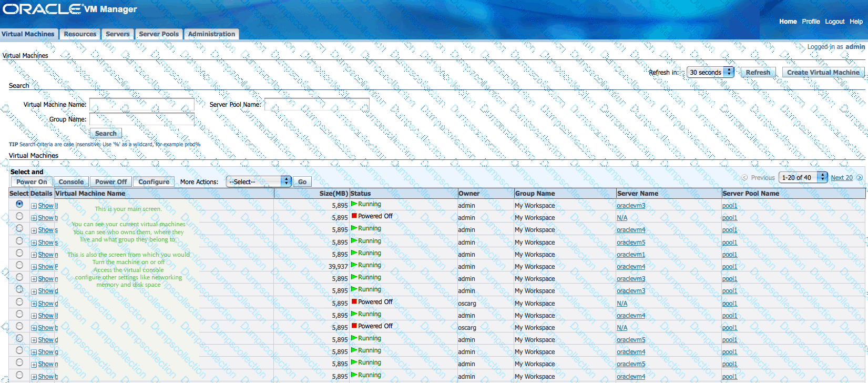
Task: Click the Previous page arrow icon
Action: click(x=744, y=178)
